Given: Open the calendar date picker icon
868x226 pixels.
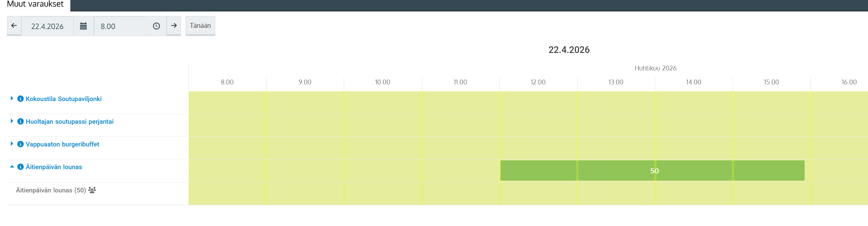Looking at the screenshot, I should tap(83, 26).
